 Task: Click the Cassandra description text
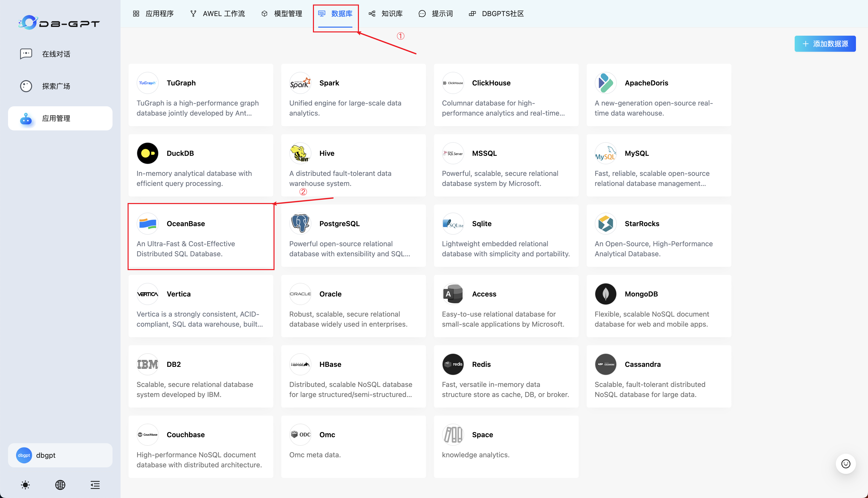pos(650,389)
